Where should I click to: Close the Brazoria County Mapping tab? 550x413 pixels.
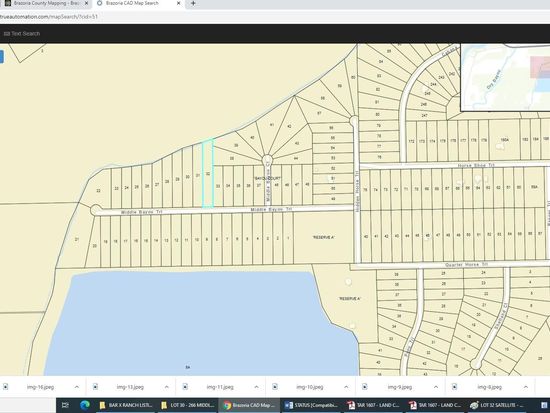click(x=86, y=4)
